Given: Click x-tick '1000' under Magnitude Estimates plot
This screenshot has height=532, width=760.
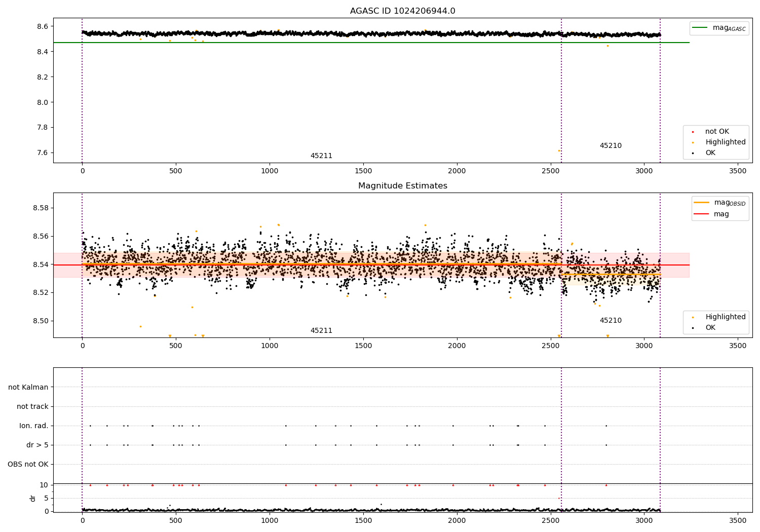Looking at the screenshot, I should (x=270, y=346).
